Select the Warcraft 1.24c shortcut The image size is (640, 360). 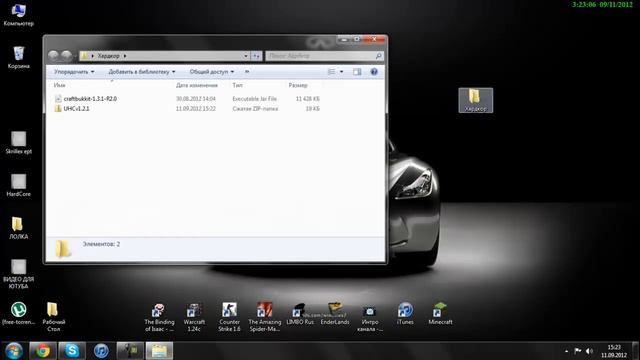coord(194,318)
